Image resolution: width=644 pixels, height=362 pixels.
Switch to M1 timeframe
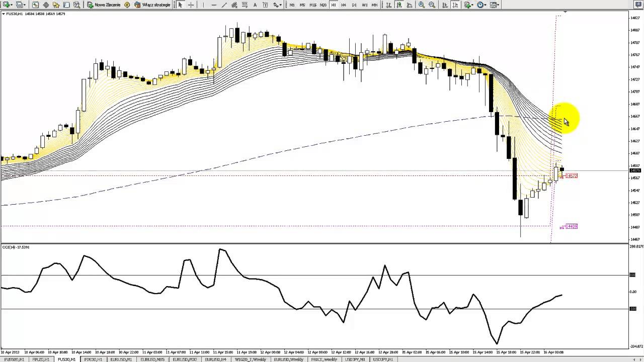[292, 5]
